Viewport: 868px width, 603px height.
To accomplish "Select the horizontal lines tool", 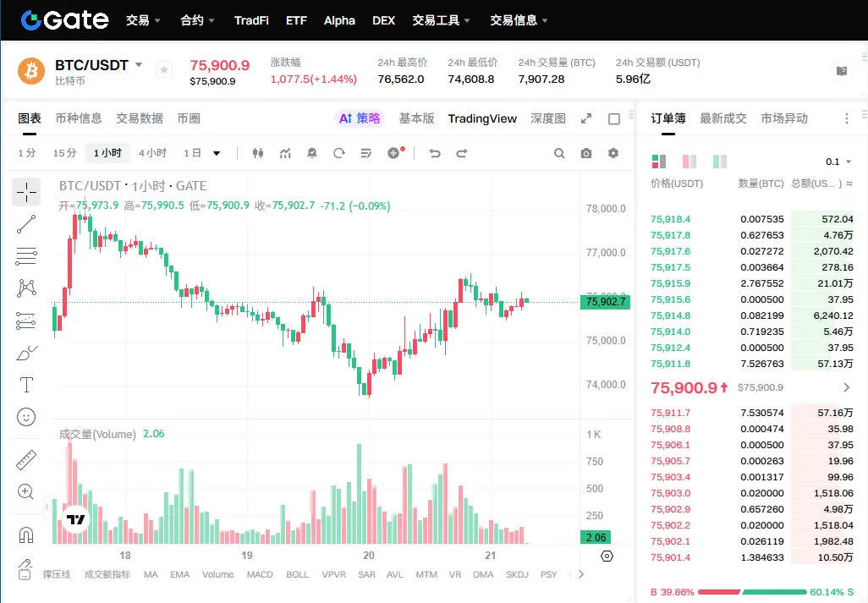I will tap(26, 256).
